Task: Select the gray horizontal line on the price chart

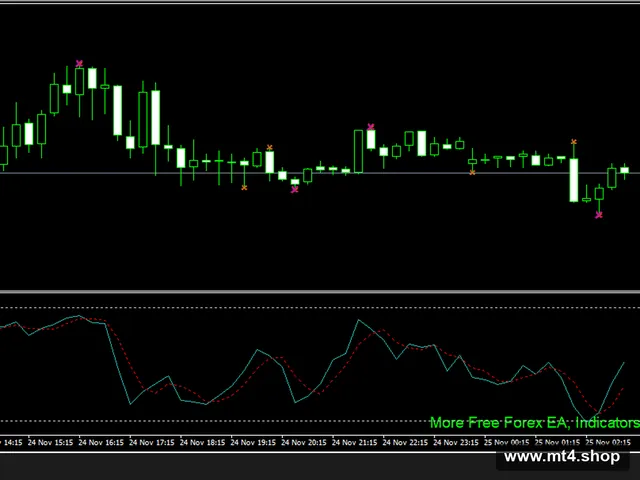Action: click(320, 173)
